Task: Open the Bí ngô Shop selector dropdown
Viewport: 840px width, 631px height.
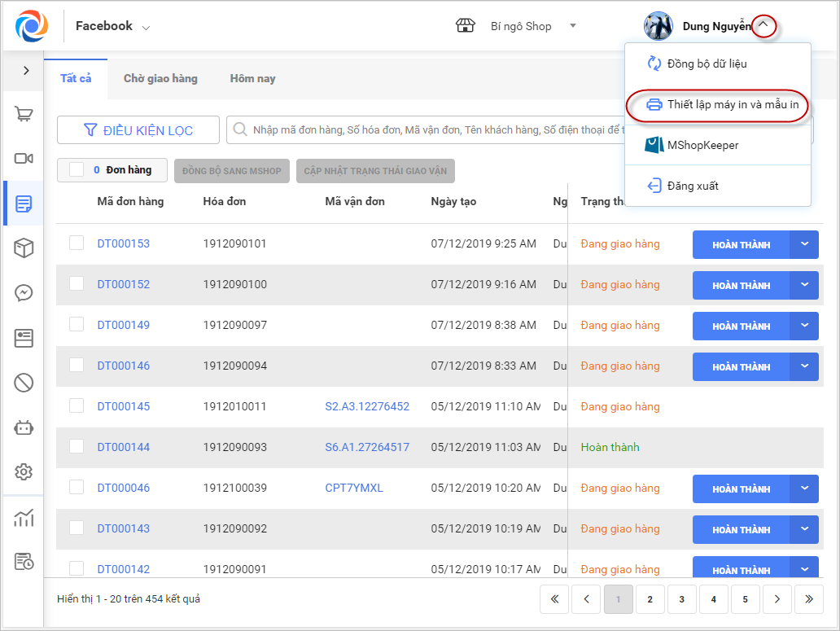Action: coord(572,26)
